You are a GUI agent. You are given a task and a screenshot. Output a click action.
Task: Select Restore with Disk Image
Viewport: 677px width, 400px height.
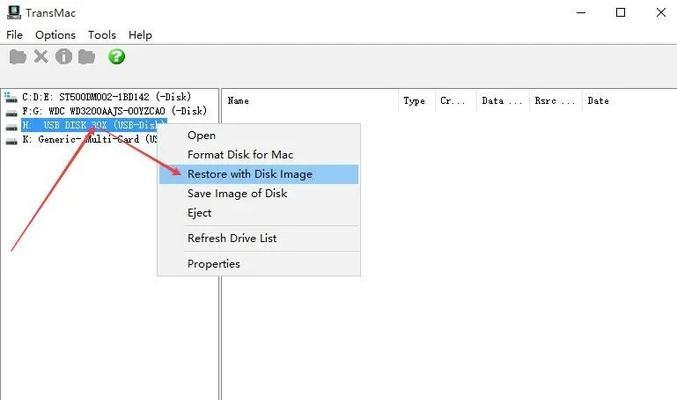coord(259,174)
